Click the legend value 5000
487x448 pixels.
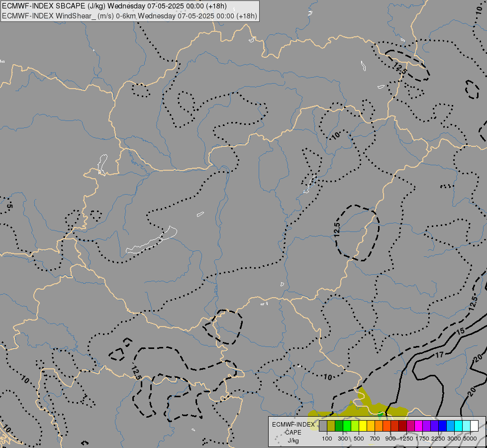pyautogui.click(x=470, y=439)
